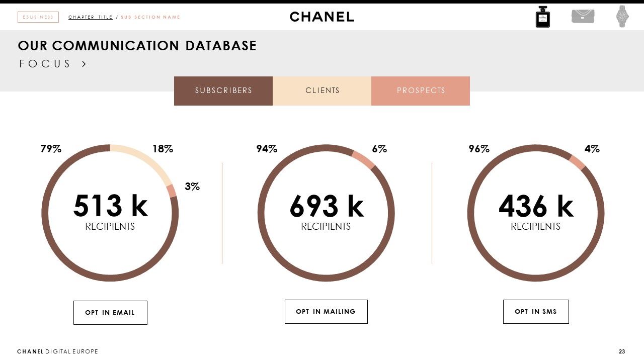Click the perfume bottle icon

542,17
